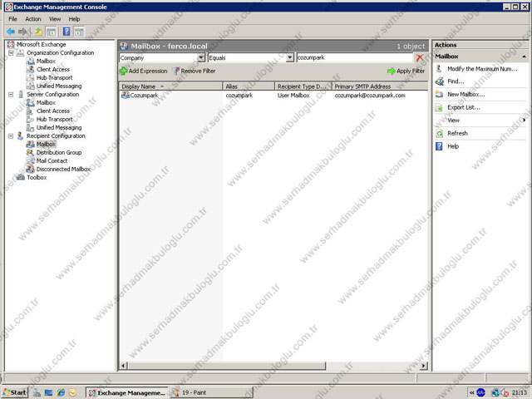
Task: Toggle the console tree toolbar icon
Action: click(x=52, y=32)
